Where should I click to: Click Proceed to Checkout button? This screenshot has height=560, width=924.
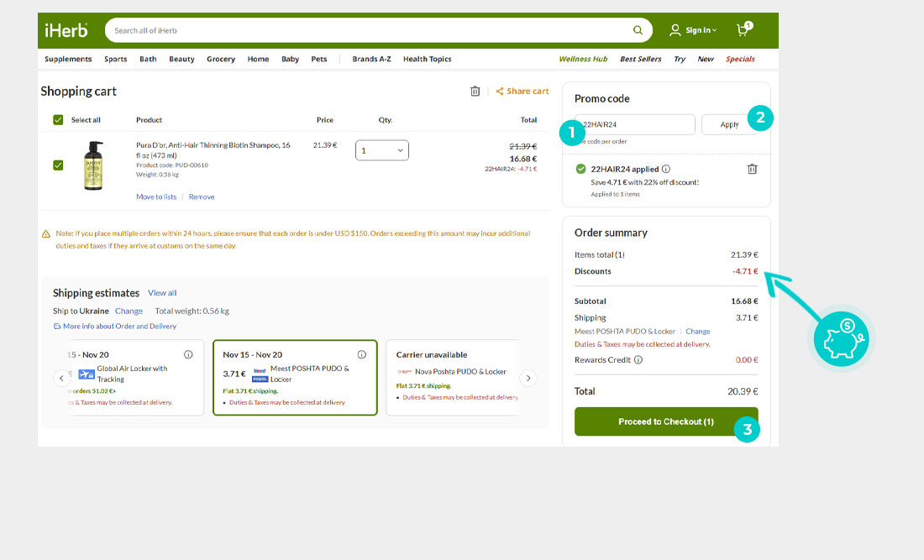(x=666, y=421)
